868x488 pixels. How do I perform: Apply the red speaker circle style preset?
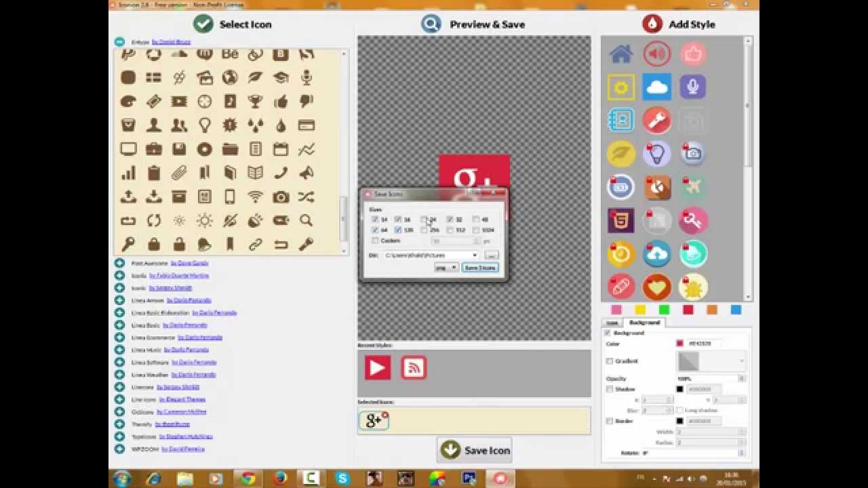coord(656,54)
